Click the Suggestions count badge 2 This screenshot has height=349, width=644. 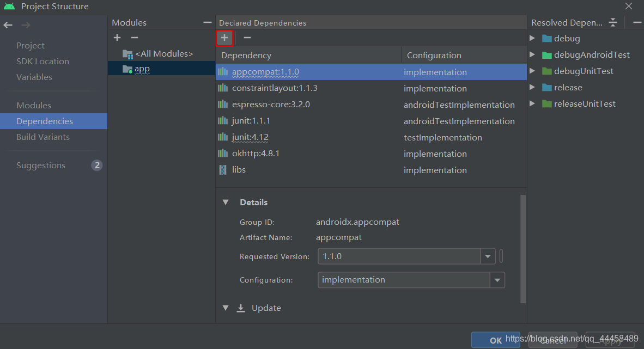coord(97,166)
